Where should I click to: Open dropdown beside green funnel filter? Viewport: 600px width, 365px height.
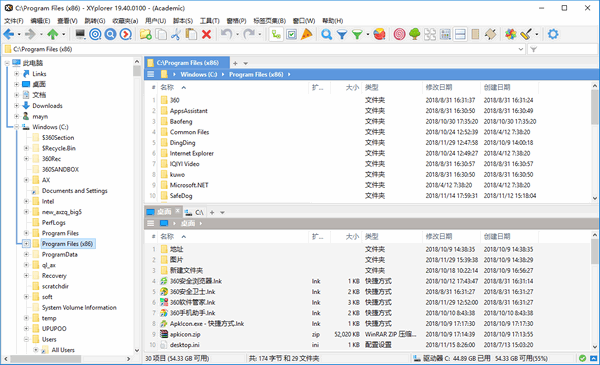(x=368, y=34)
